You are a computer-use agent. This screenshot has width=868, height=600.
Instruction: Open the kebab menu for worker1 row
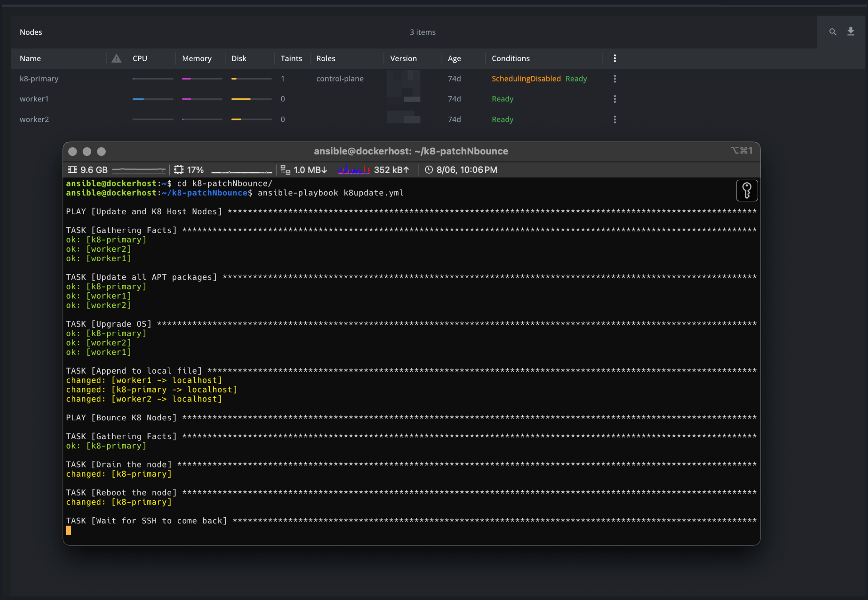pos(615,99)
